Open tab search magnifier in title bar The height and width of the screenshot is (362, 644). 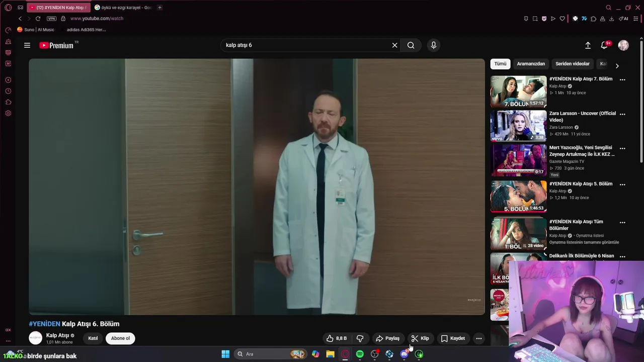(608, 8)
